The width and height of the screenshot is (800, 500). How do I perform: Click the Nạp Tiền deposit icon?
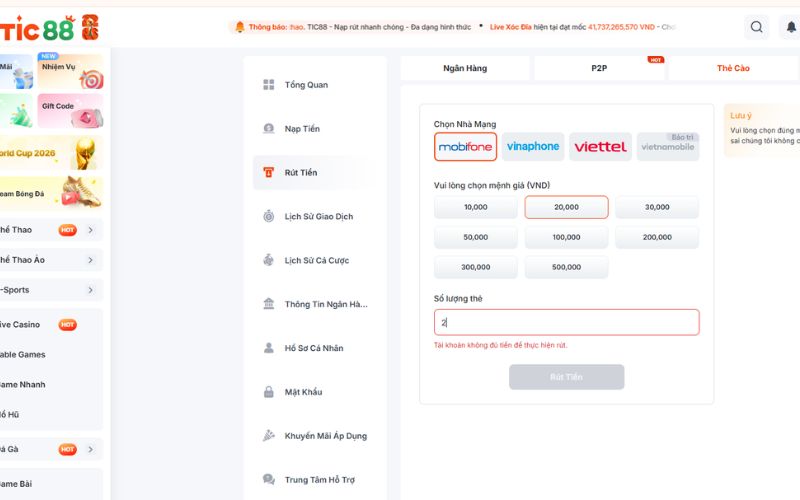(269, 129)
